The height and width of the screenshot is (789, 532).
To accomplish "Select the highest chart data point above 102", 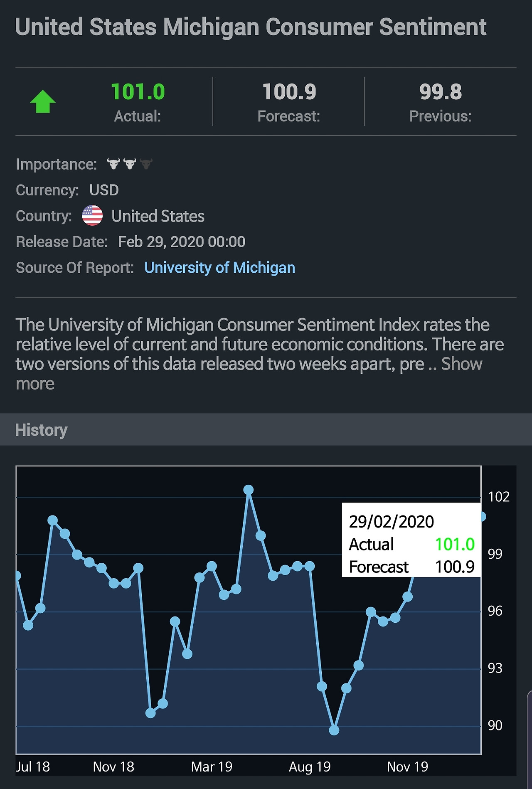I will click(x=249, y=490).
